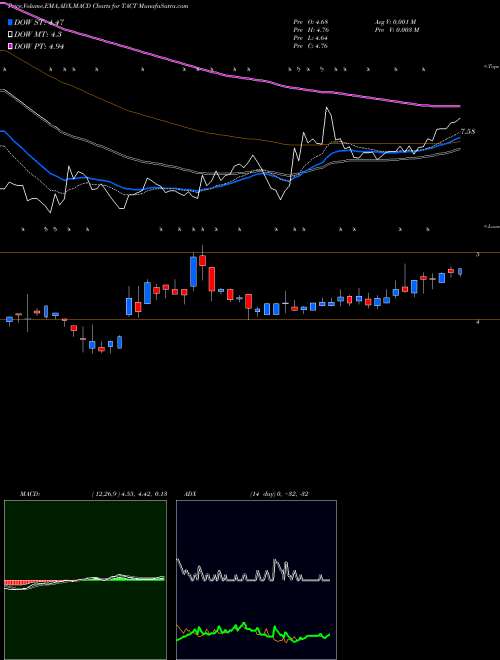
Task: Click the Pre V: 0.003 M value
Action: 396,30
